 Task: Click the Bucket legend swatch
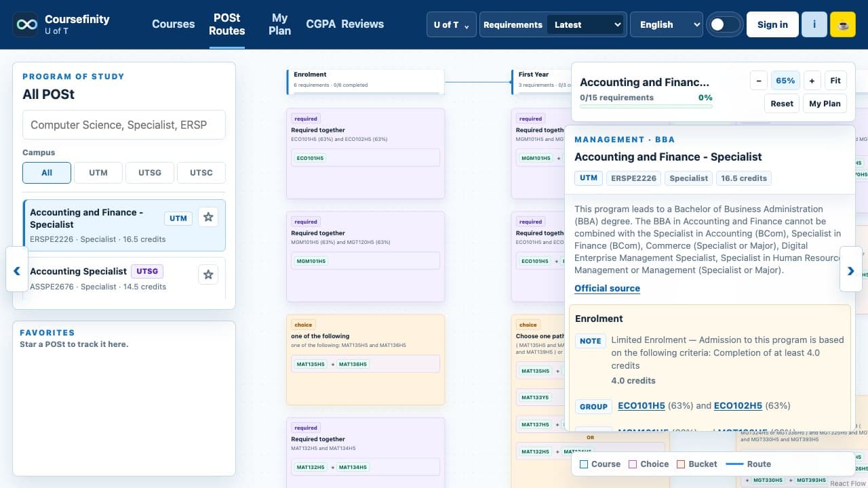point(682,464)
